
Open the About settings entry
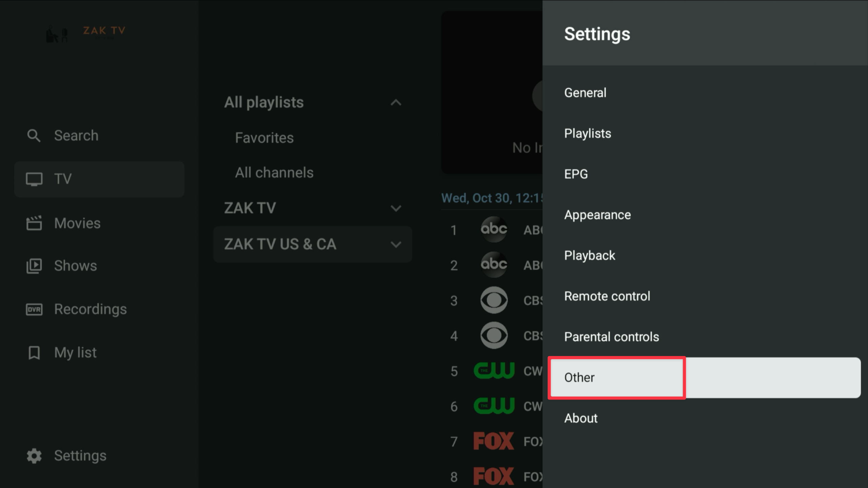point(580,418)
